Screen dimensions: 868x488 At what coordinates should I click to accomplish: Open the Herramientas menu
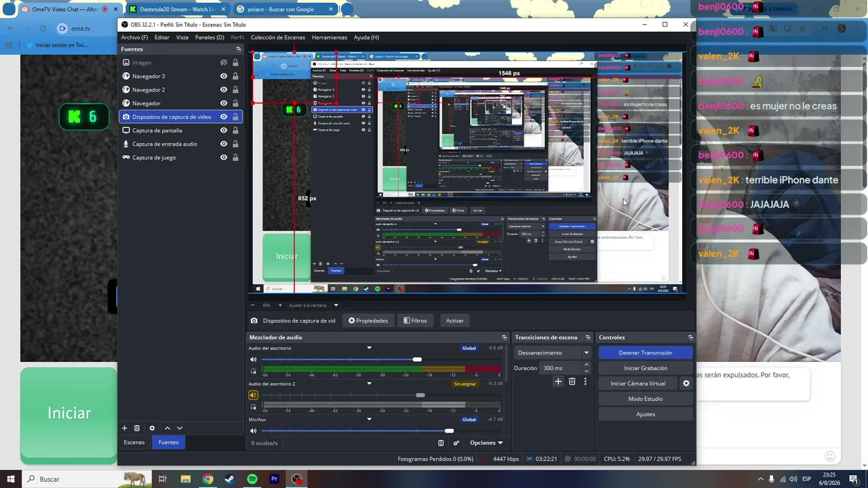330,37
